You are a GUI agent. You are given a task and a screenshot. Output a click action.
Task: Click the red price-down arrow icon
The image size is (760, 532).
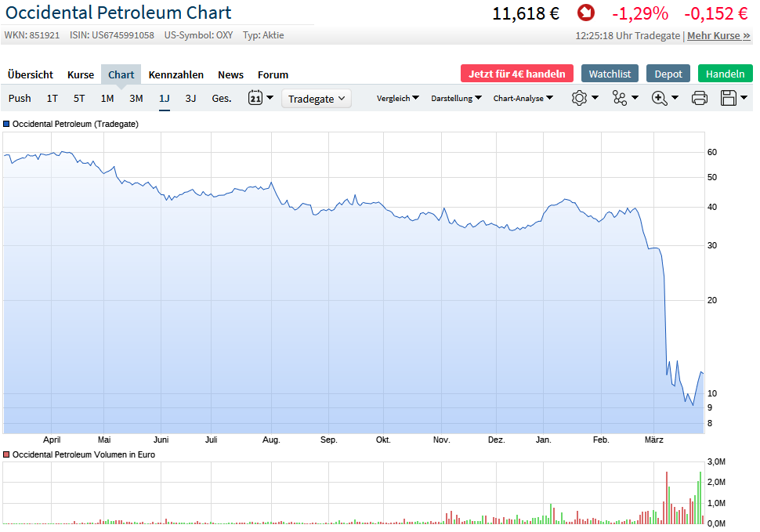[x=585, y=13]
